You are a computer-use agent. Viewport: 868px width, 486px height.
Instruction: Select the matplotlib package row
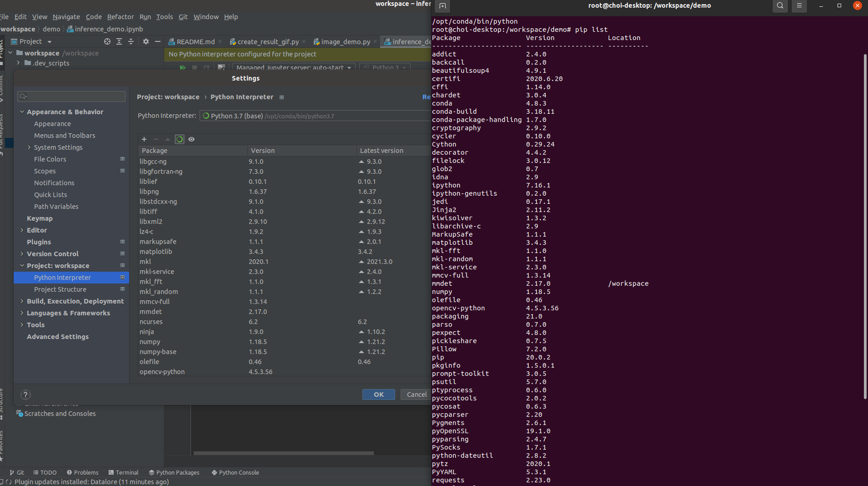click(284, 252)
